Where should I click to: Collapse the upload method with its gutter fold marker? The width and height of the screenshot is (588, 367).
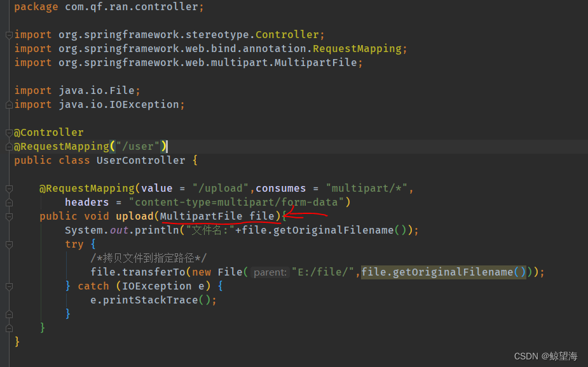[x=10, y=217]
